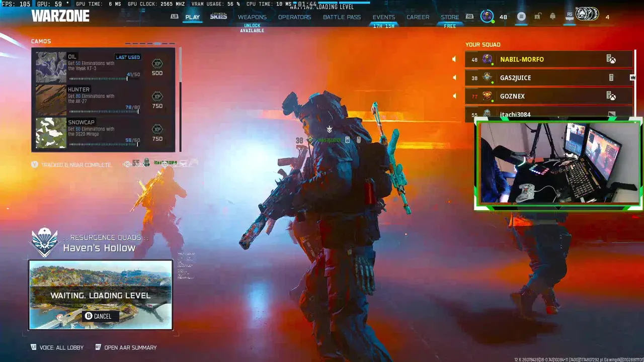Click the camos page indicator dots
The height and width of the screenshot is (362, 644).
click(x=150, y=43)
